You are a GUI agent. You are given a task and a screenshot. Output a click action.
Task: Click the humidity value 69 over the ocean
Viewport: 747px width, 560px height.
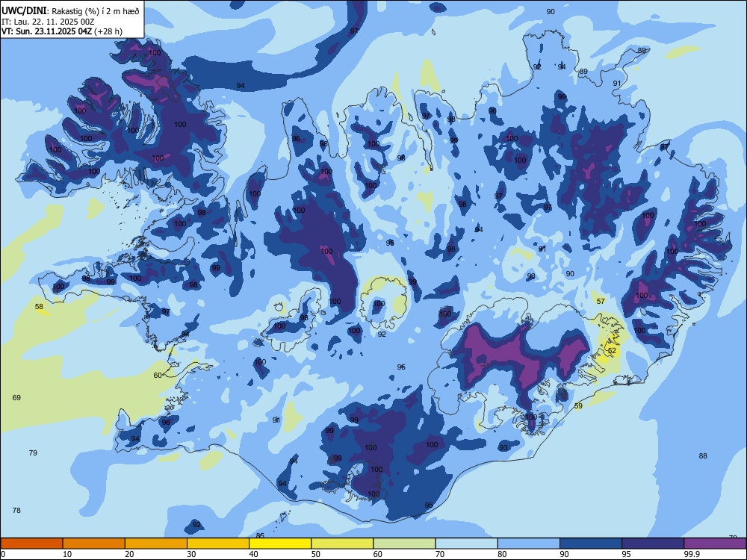(16, 398)
